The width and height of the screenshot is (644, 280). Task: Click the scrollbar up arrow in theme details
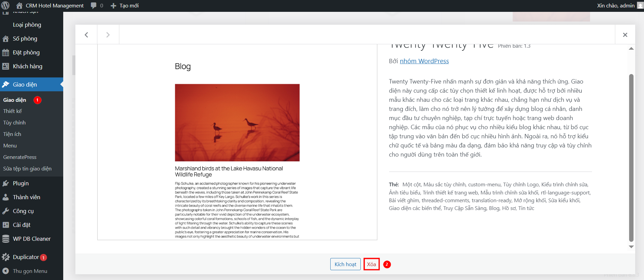click(631, 49)
